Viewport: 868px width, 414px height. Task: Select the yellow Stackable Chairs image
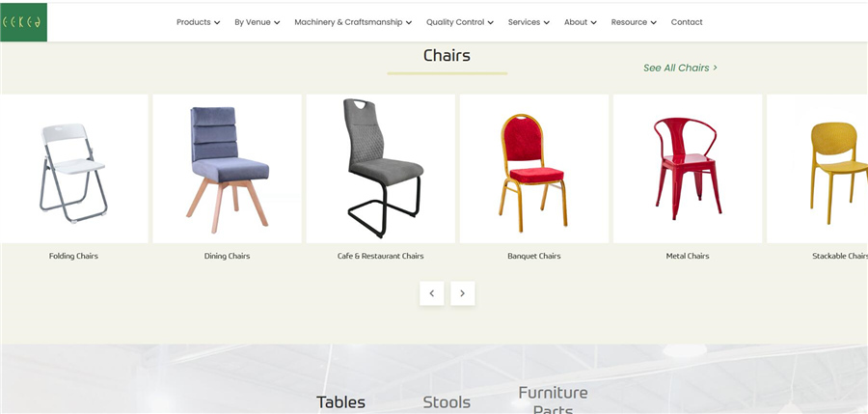click(818, 169)
